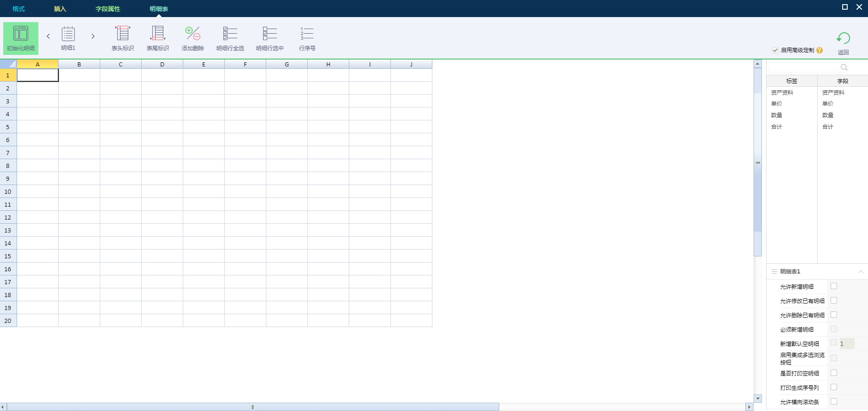Select the 资产资料 field in field list
The height and width of the screenshot is (411, 868).
pos(833,93)
